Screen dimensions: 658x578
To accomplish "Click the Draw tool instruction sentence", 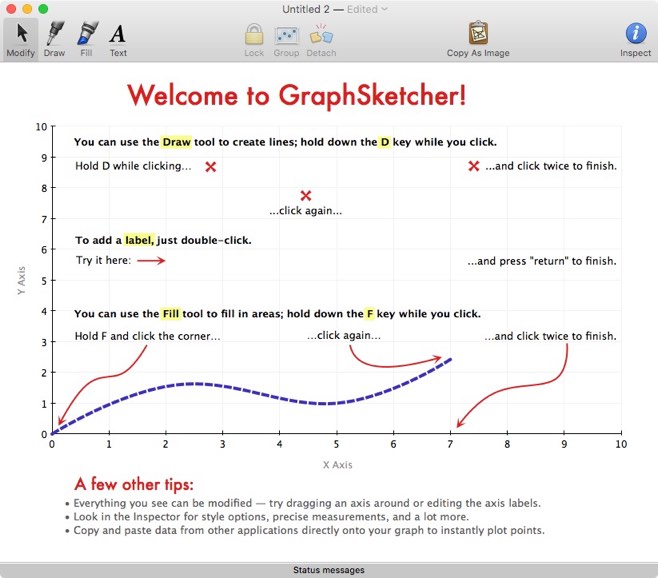I will click(285, 142).
